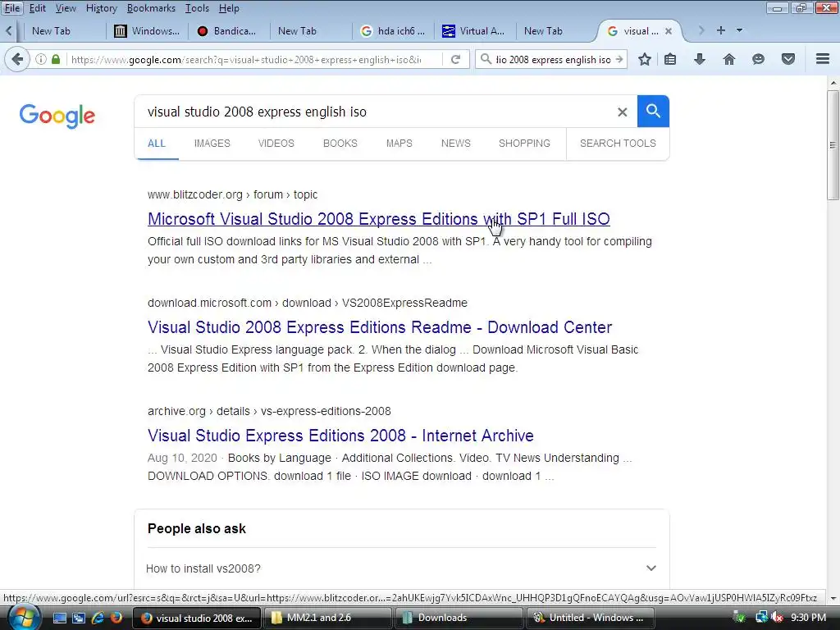The image size is (840, 630).
Task: Click the green padlock security icon
Action: coord(56,59)
